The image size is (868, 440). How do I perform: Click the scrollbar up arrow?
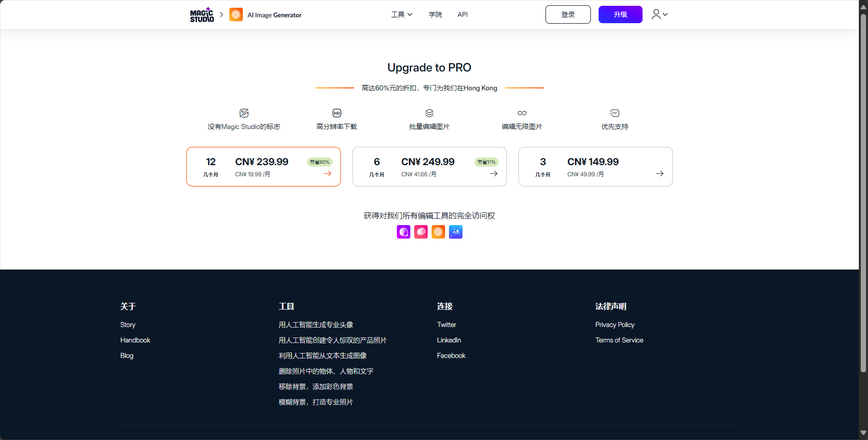pos(863,7)
